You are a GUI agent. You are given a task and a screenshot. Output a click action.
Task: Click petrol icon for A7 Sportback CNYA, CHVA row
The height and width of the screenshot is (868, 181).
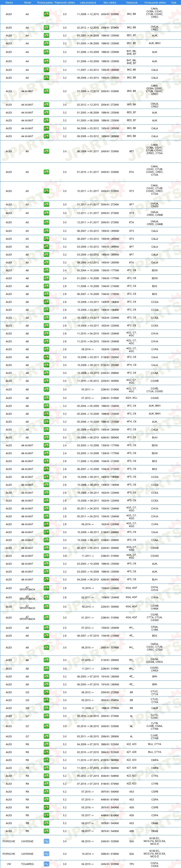pos(46,588)
